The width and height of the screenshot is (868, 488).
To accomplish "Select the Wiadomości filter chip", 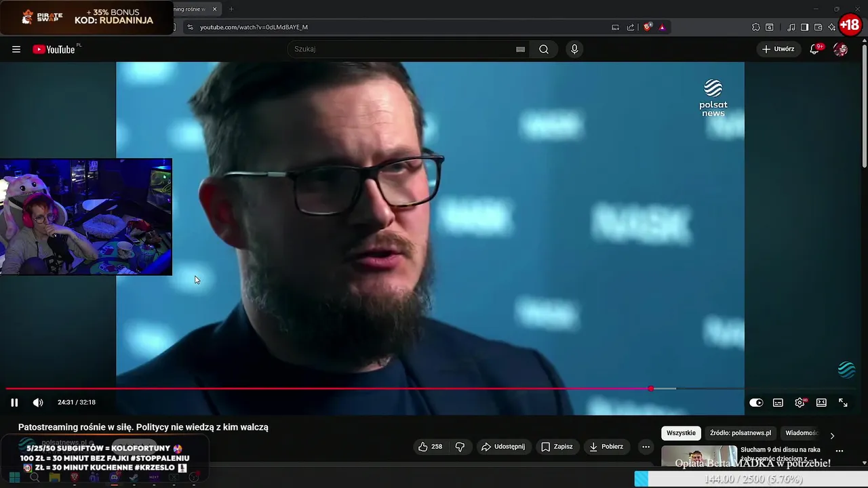I will coord(802,433).
